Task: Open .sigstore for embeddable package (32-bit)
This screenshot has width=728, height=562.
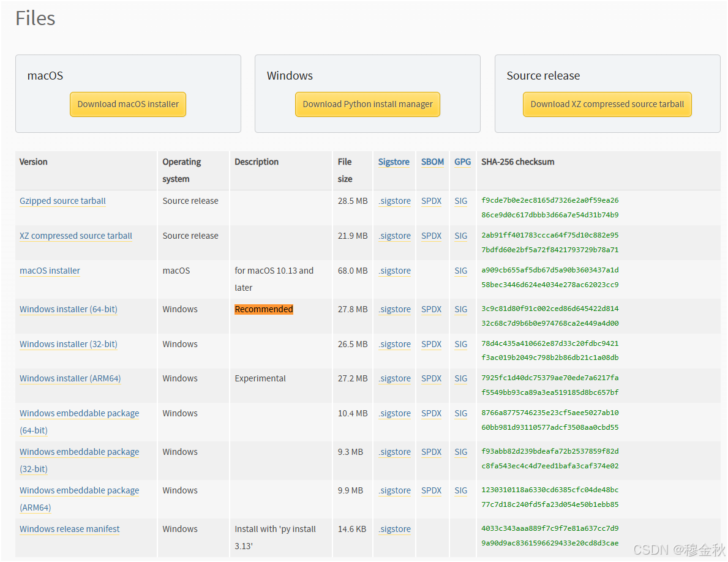Action: (394, 452)
